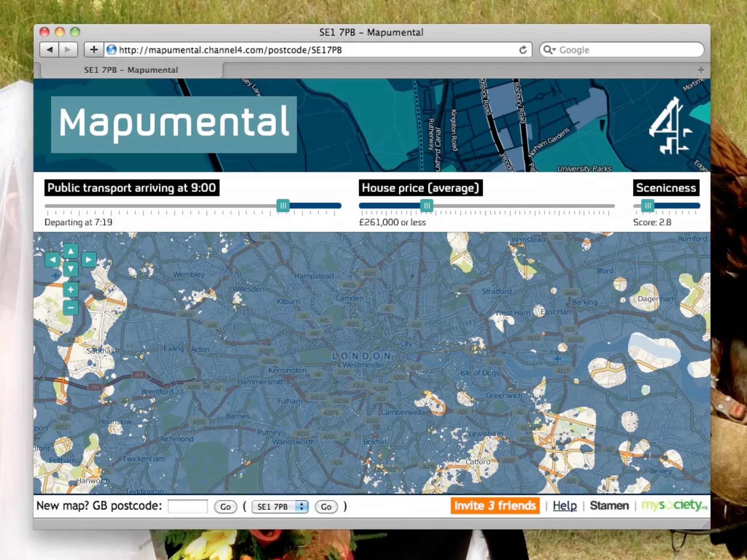Click the browser reload page icon
Screen dimensions: 747x560
point(523,50)
